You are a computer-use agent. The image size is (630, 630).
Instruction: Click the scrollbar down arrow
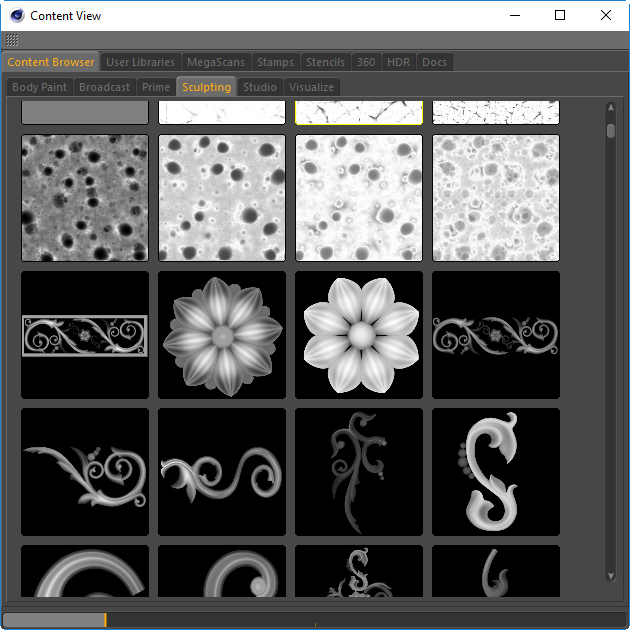click(x=611, y=576)
